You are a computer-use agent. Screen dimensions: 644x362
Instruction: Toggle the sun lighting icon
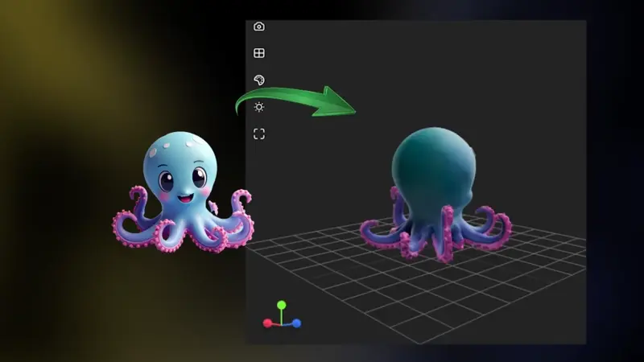(259, 107)
